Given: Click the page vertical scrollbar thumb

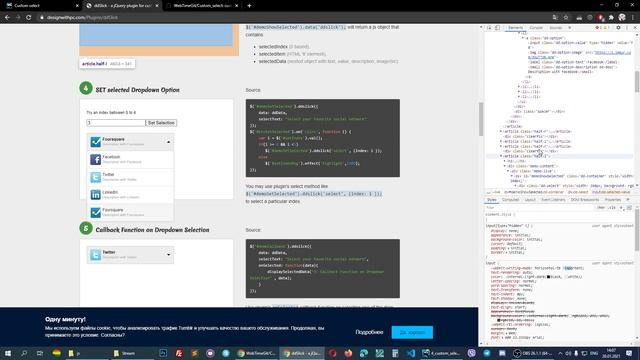Looking at the screenshot, I should 481,119.
